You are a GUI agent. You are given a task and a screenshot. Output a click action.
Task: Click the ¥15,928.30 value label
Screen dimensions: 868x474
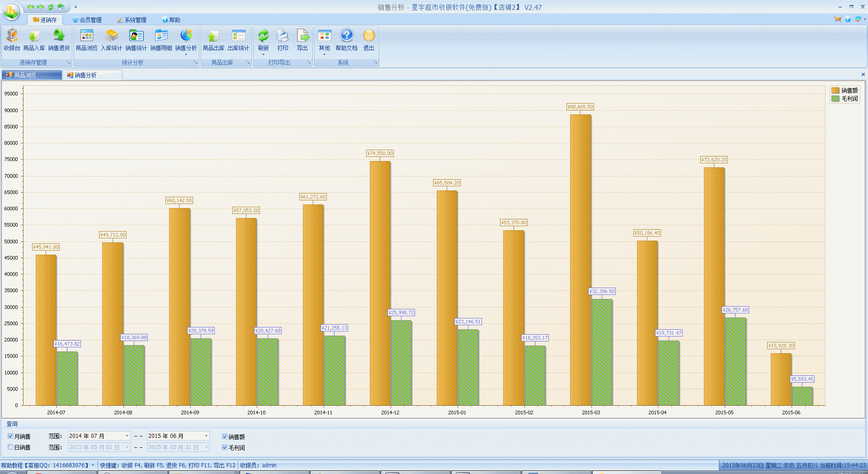781,346
